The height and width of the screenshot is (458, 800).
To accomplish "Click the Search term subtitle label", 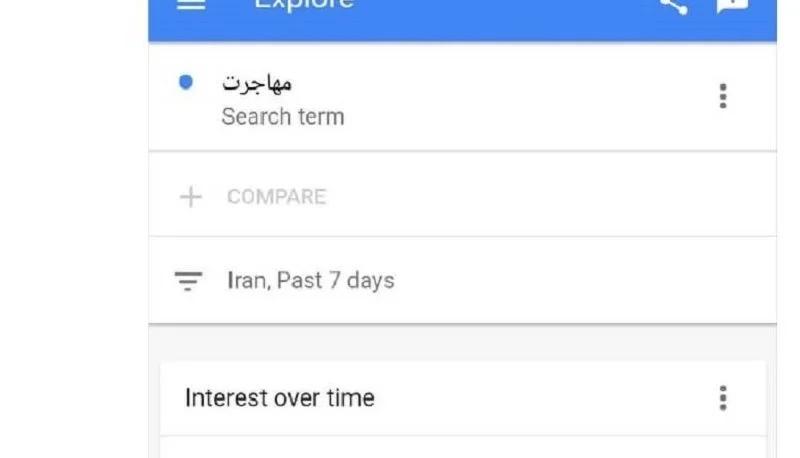I will pos(283,117).
